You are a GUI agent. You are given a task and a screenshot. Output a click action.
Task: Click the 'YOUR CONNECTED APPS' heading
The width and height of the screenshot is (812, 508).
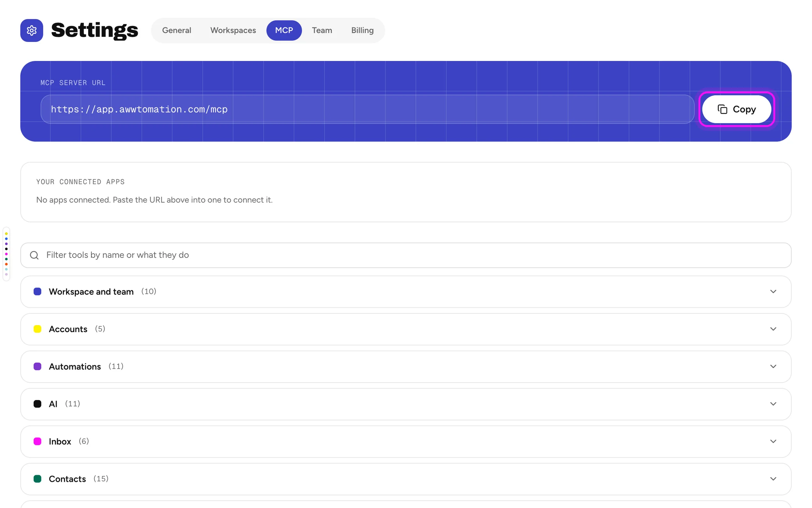[80, 182]
